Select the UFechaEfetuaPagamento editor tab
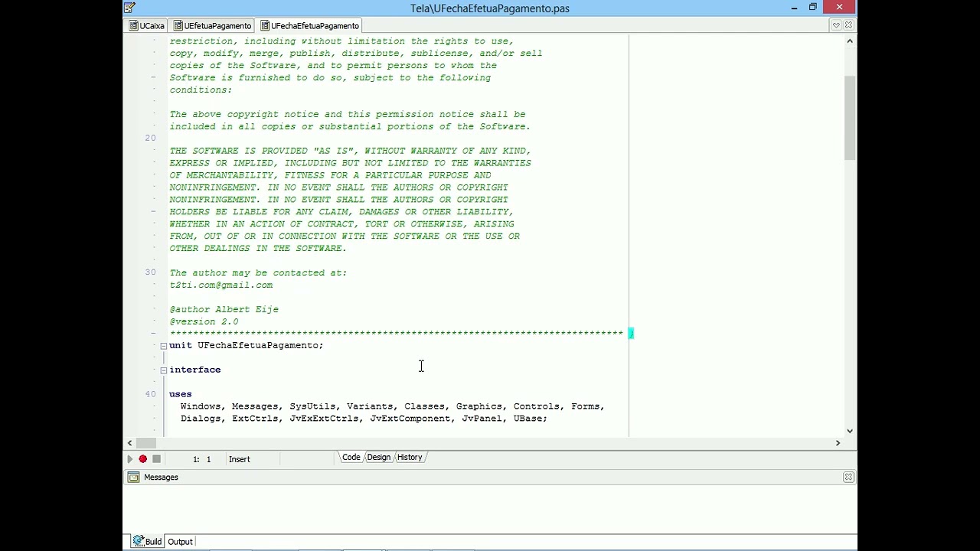Viewport: 980px width, 551px height. click(310, 26)
